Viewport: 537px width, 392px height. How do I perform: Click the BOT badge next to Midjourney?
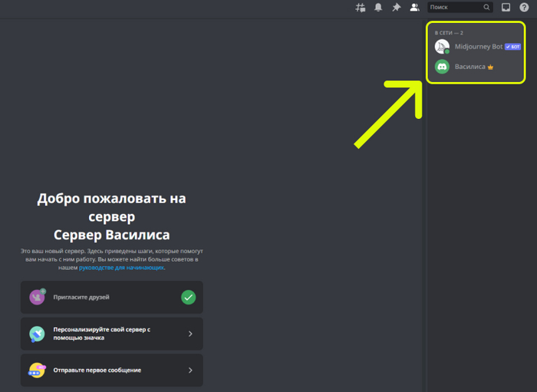click(512, 47)
